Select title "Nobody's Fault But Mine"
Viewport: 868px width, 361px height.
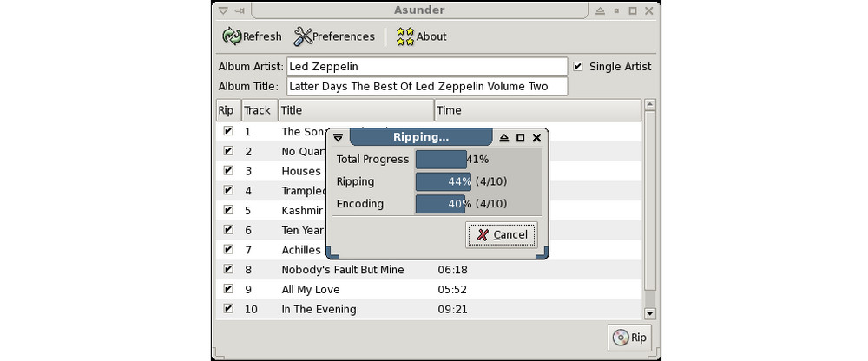point(343,270)
